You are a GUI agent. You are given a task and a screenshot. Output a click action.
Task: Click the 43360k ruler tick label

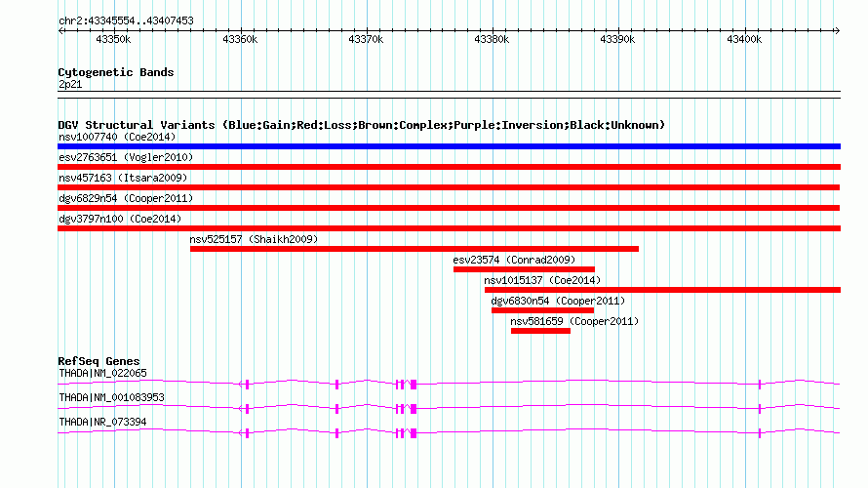pyautogui.click(x=240, y=39)
